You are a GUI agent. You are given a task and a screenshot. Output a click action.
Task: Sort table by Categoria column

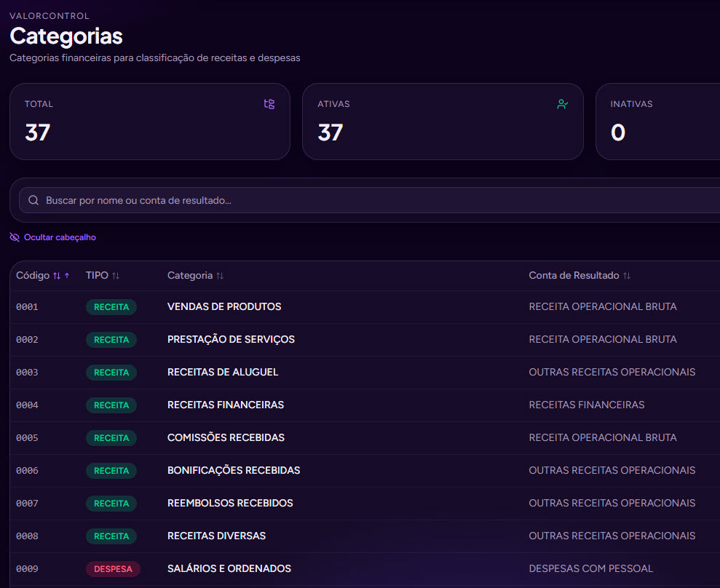195,275
